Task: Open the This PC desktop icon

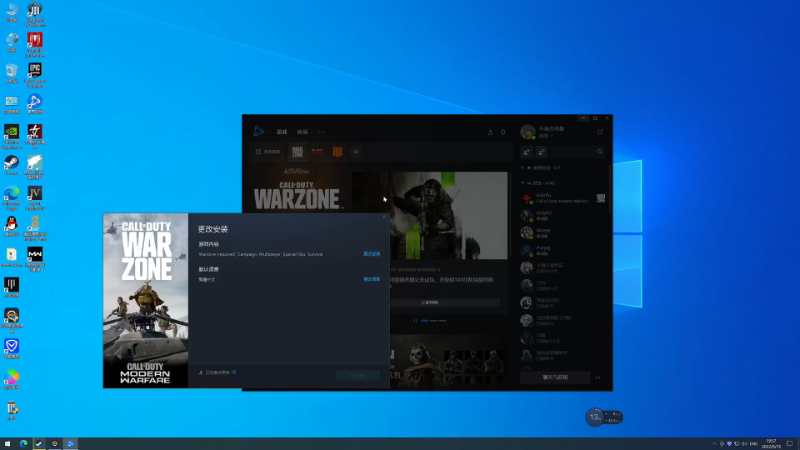Action: (x=12, y=12)
